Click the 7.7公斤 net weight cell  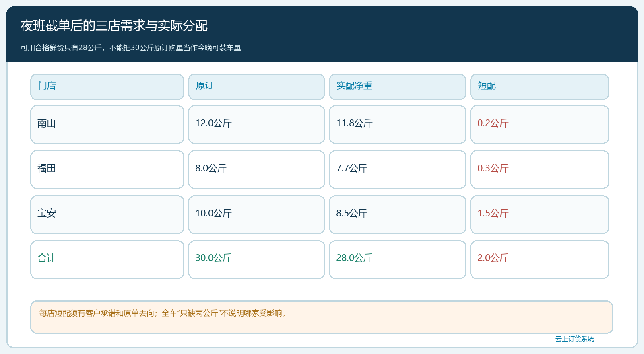[x=398, y=169]
